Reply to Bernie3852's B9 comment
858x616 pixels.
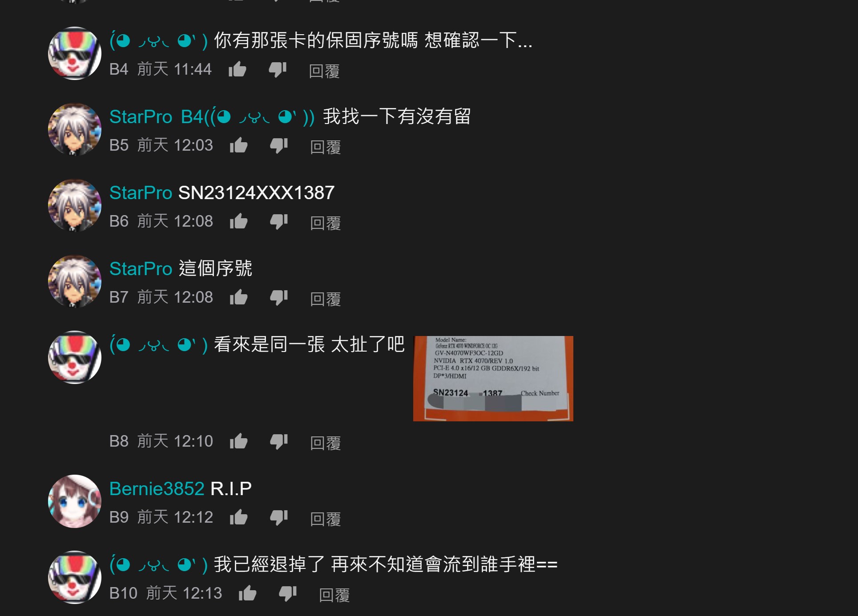coord(326,519)
